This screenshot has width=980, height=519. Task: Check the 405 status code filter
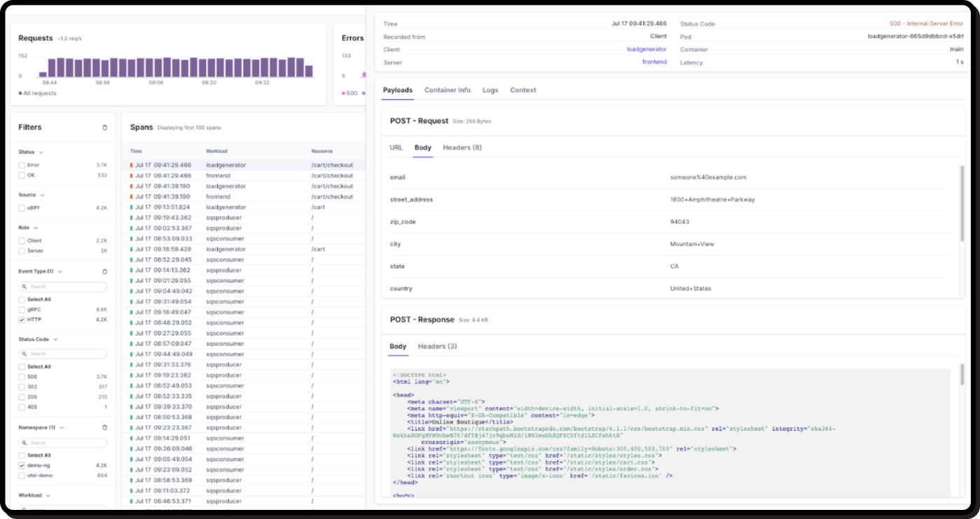(x=22, y=406)
